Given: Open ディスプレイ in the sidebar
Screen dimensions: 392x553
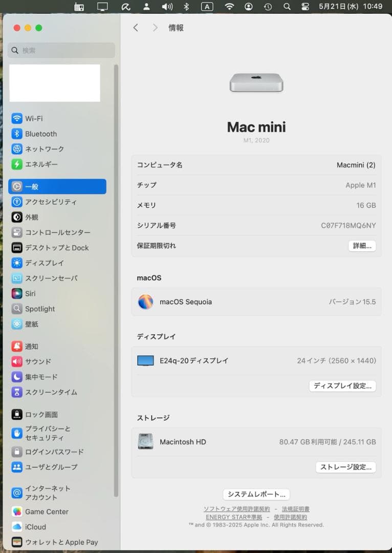Looking at the screenshot, I should click(x=57, y=263).
